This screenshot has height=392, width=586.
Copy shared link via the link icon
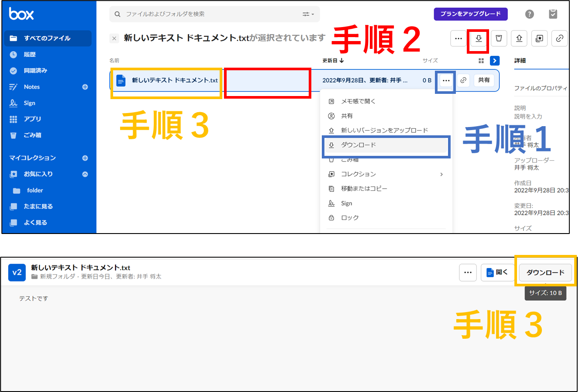coord(559,38)
